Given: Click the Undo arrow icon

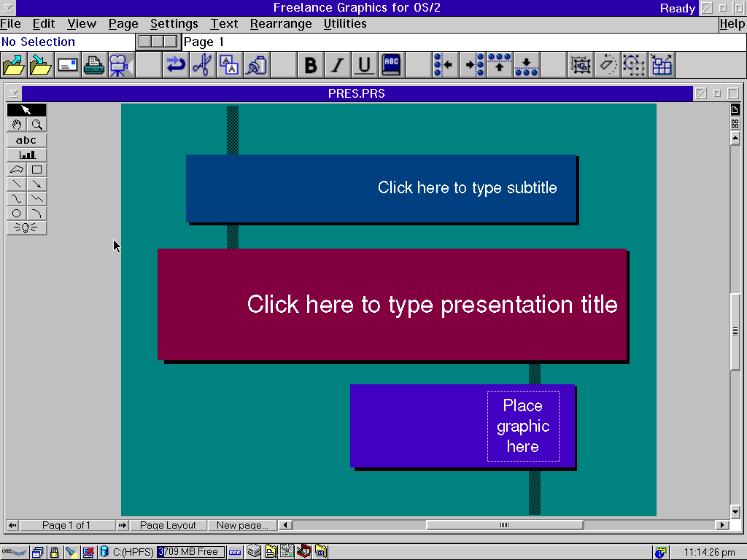Looking at the screenshot, I should pos(176,65).
